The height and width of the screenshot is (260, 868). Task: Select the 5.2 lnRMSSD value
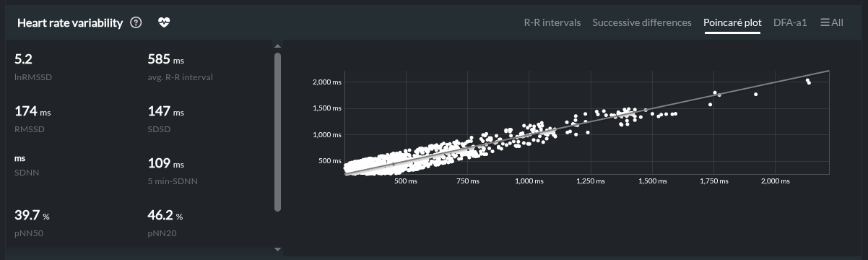(23, 59)
